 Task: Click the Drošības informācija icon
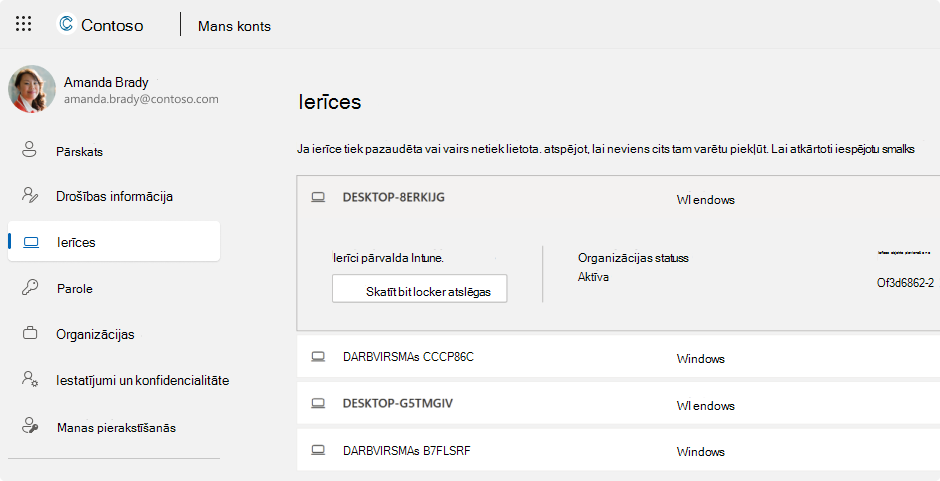coord(30,195)
